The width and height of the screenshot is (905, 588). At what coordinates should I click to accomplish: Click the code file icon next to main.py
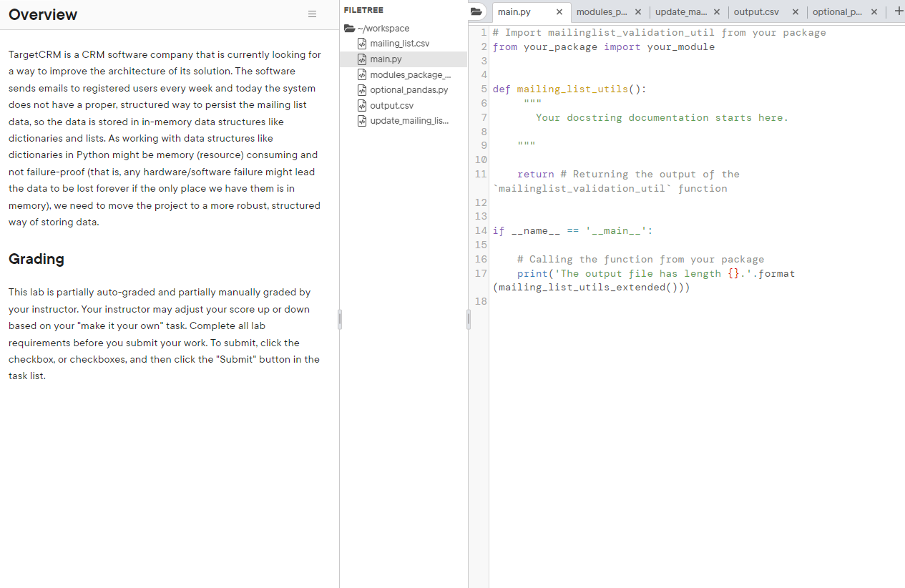(x=361, y=59)
